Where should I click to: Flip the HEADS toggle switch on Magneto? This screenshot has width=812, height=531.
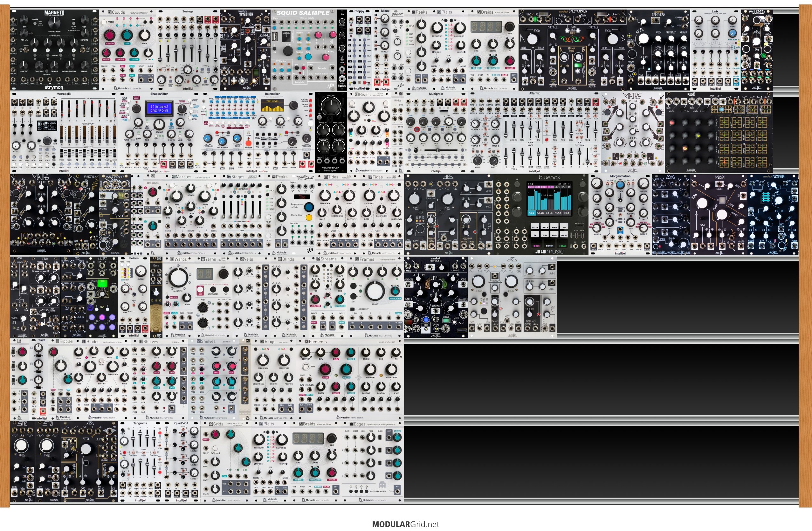point(26,50)
